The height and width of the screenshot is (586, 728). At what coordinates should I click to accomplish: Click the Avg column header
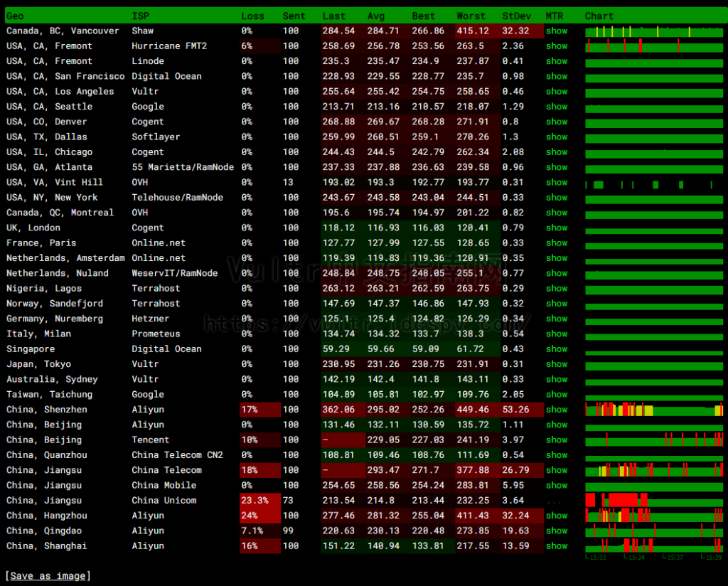(376, 16)
